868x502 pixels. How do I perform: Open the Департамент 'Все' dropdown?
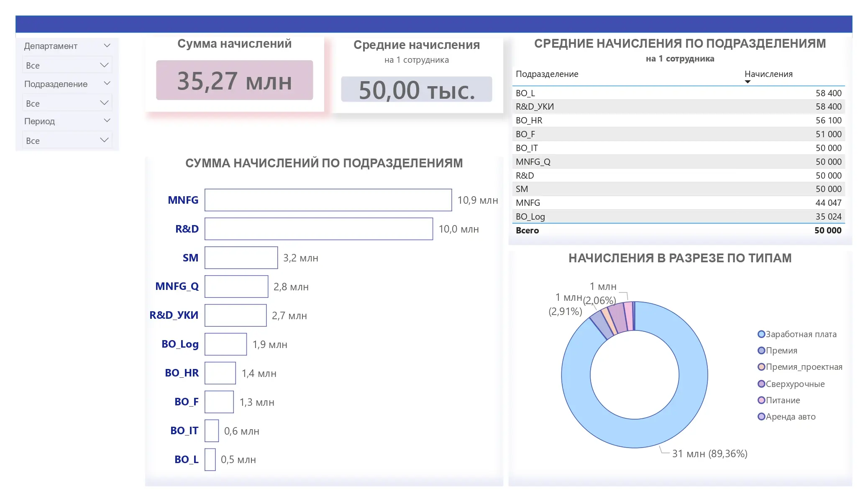67,65
